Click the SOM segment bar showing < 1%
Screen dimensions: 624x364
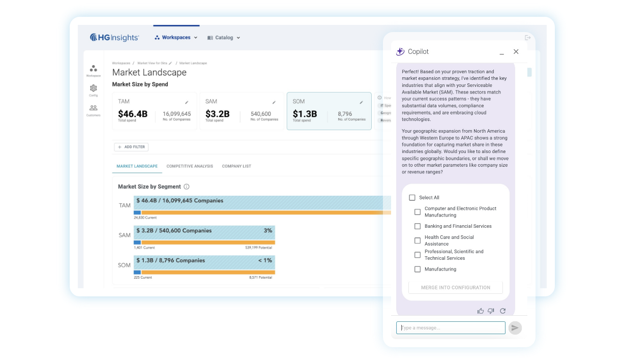[204, 262]
